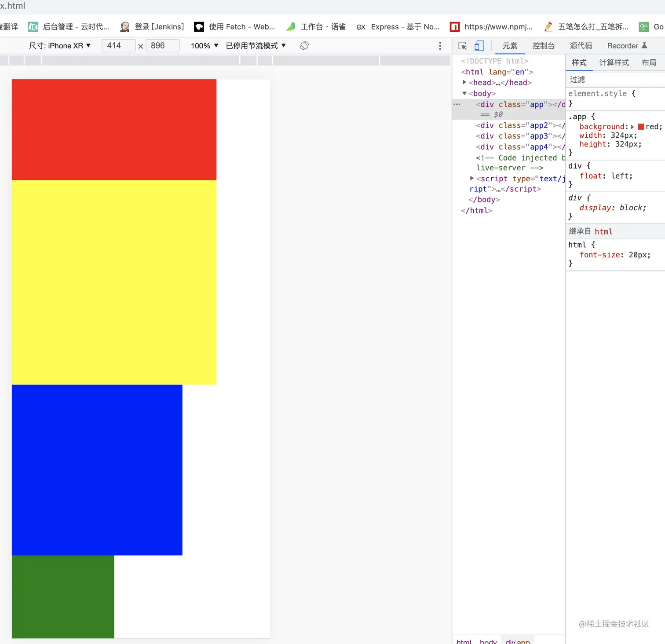Open the 后台管理 bookmark
This screenshot has height=644, width=665.
point(69,27)
